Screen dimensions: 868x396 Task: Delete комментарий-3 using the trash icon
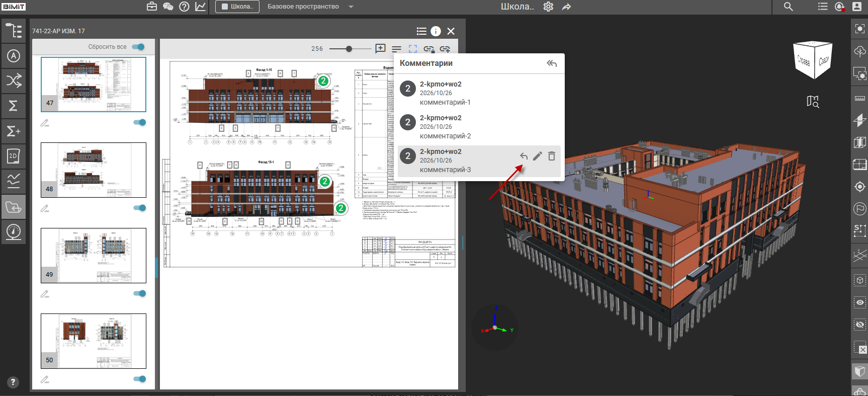pyautogui.click(x=552, y=156)
